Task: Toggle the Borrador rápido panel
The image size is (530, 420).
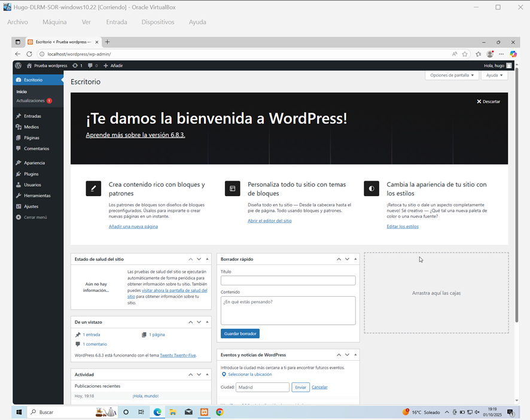Action: click(355, 259)
